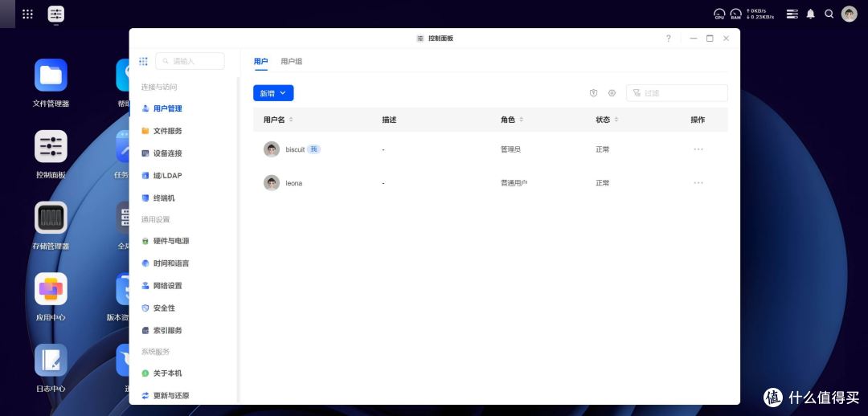The height and width of the screenshot is (416, 868).
Task: Sort by the 用户名 column arrows
Action: (x=291, y=120)
